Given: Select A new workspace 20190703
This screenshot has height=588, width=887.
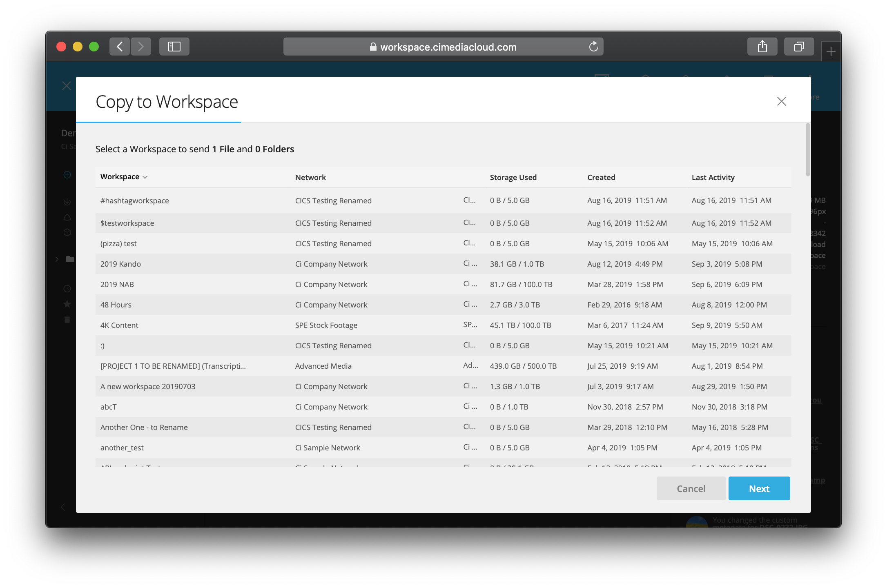Looking at the screenshot, I should coord(443,386).
